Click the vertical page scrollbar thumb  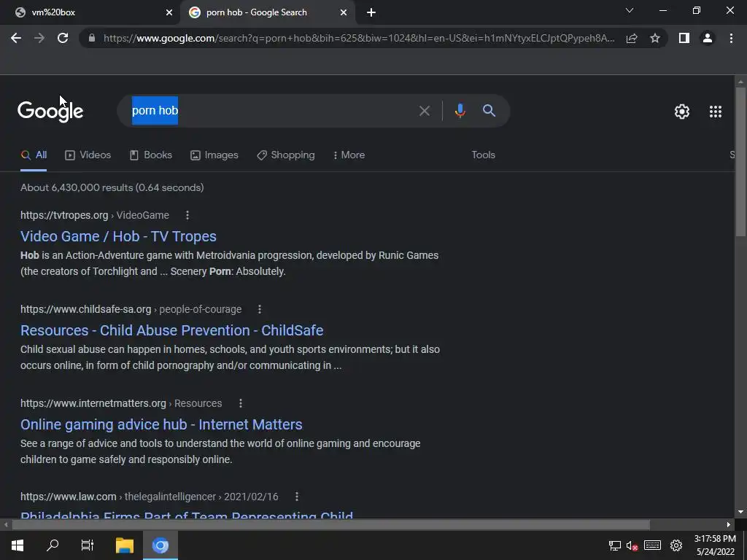(740, 162)
